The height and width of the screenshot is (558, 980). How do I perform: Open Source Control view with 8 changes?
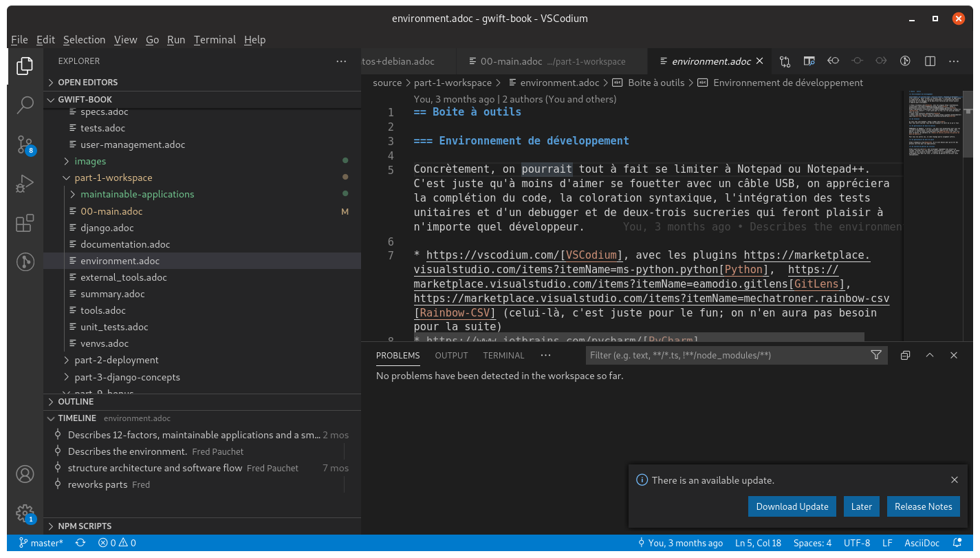(x=25, y=144)
